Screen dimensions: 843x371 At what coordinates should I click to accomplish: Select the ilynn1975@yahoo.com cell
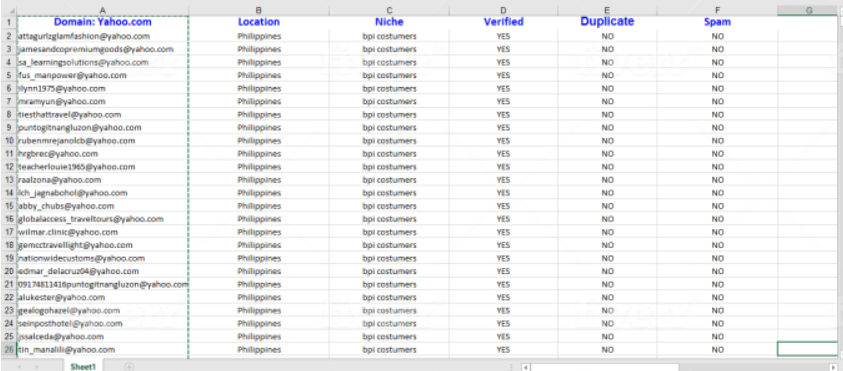(x=103, y=89)
